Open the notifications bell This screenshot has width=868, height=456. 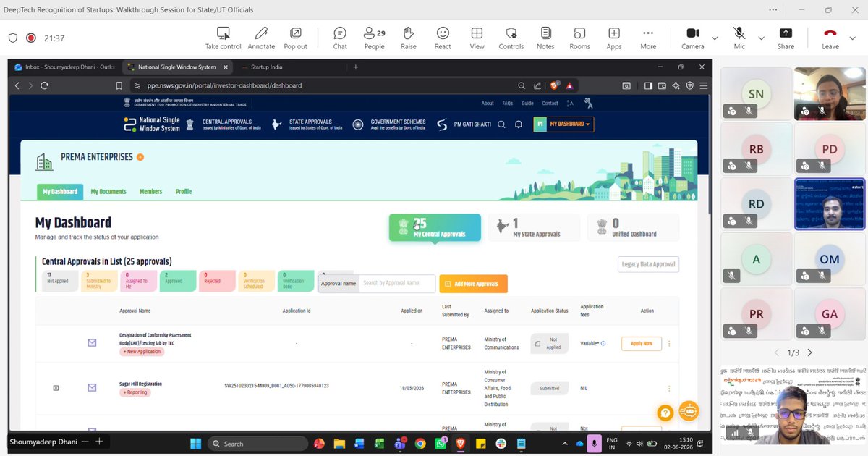pyautogui.click(x=519, y=124)
